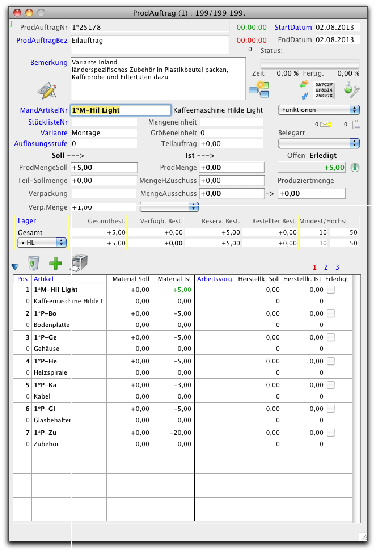383x554 pixels.
Task: Select the Bodenplatte row text
Action: [x=52, y=325]
